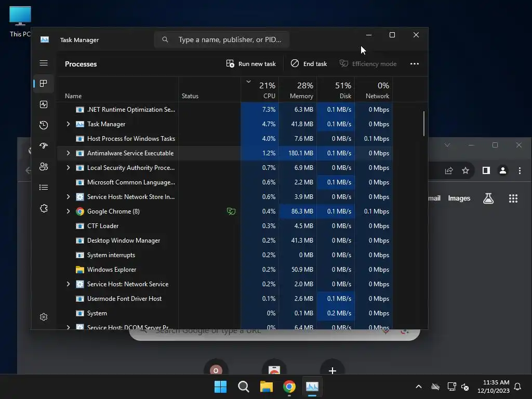Screen dimensions: 532x399
Task: Open the Images link in Chrome window
Action: (x=459, y=198)
